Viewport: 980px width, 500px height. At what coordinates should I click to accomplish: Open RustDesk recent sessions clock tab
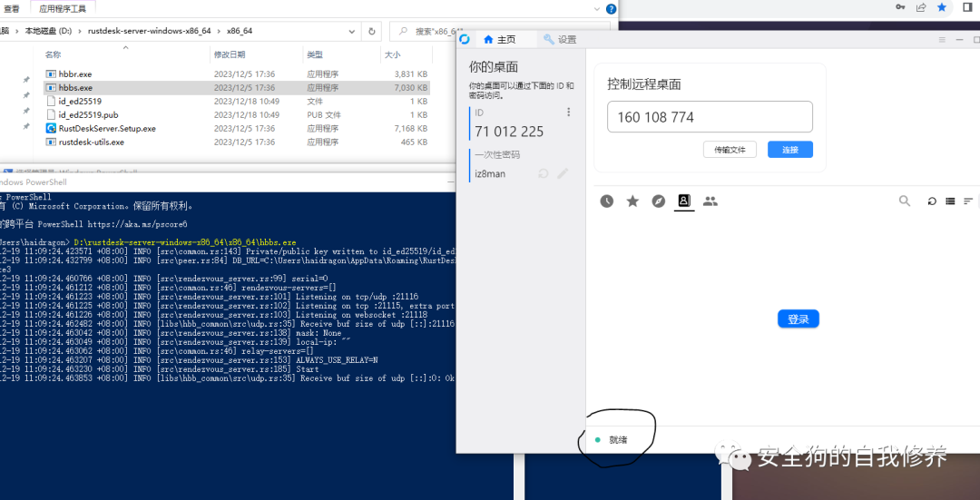pyautogui.click(x=607, y=201)
